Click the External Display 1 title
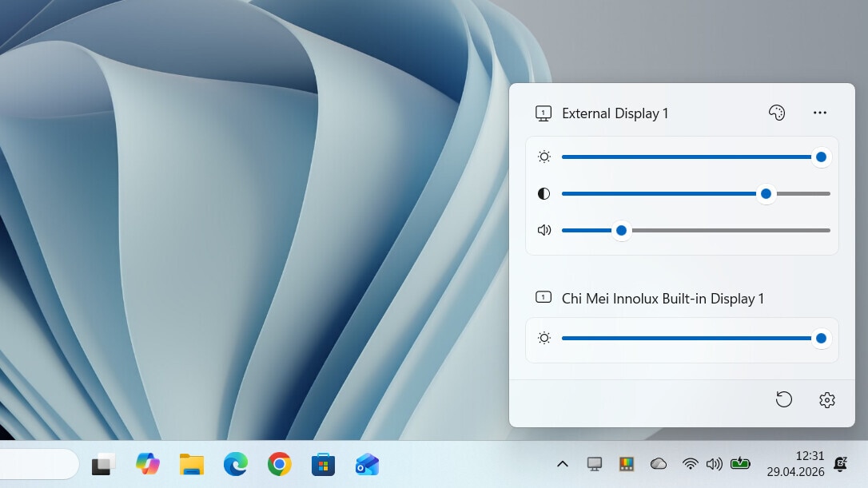This screenshot has height=488, width=868. tap(615, 113)
